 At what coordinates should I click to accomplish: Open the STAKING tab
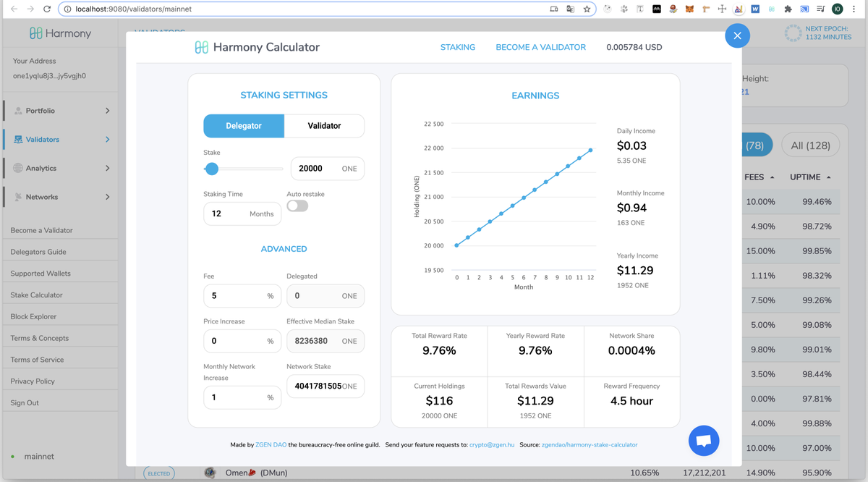click(x=458, y=47)
